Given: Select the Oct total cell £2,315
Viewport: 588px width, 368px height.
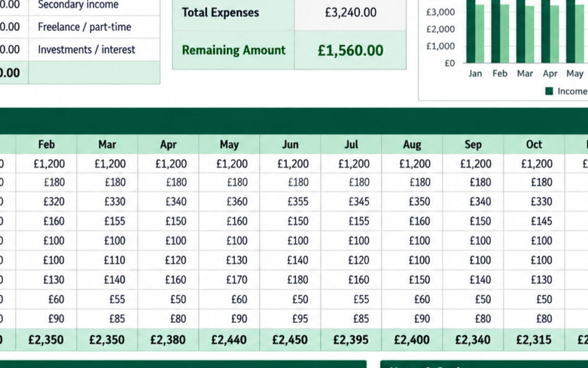Looking at the screenshot, I should tap(534, 340).
